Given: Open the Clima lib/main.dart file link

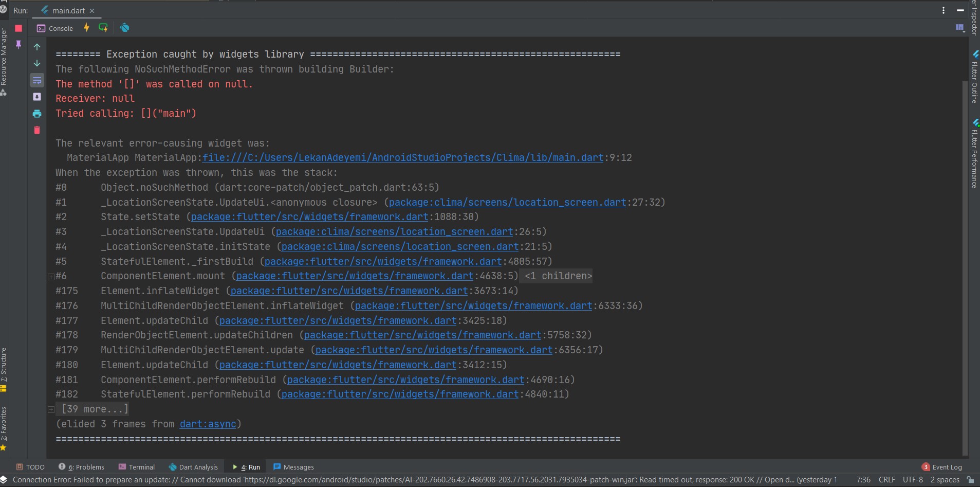Looking at the screenshot, I should pos(403,158).
